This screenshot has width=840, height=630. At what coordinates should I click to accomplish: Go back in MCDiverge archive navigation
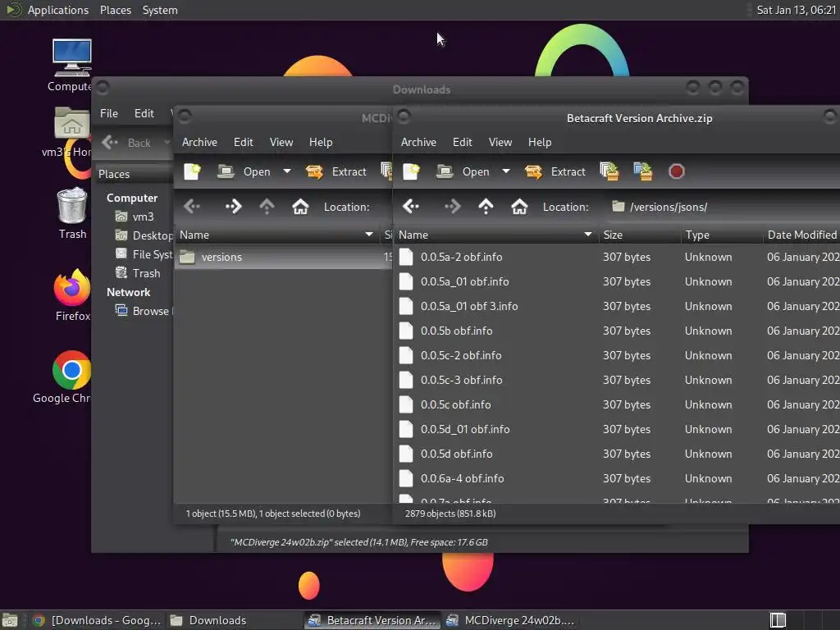pos(192,207)
